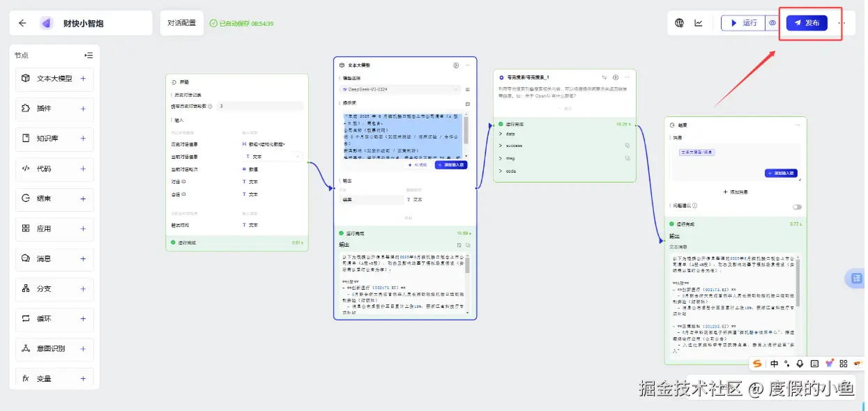The height and width of the screenshot is (411, 868).
Task: Select the 代码 item in node list
Action: pyautogui.click(x=54, y=169)
